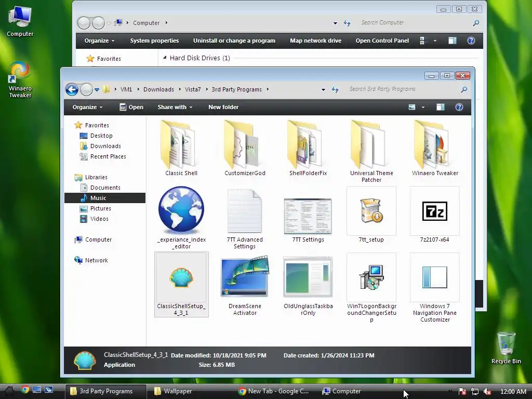Select the _experiance_index_editor globe icon
The width and height of the screenshot is (532, 399).
tap(181, 217)
